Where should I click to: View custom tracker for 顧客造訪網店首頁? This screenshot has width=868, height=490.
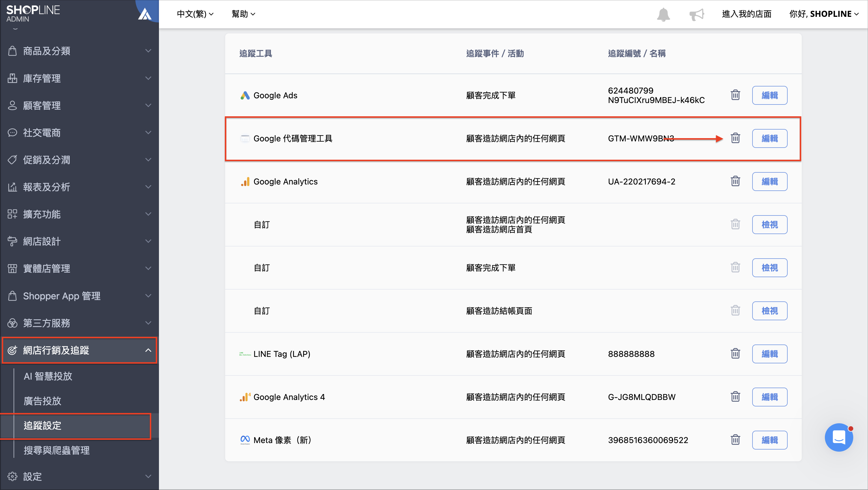[x=770, y=225]
